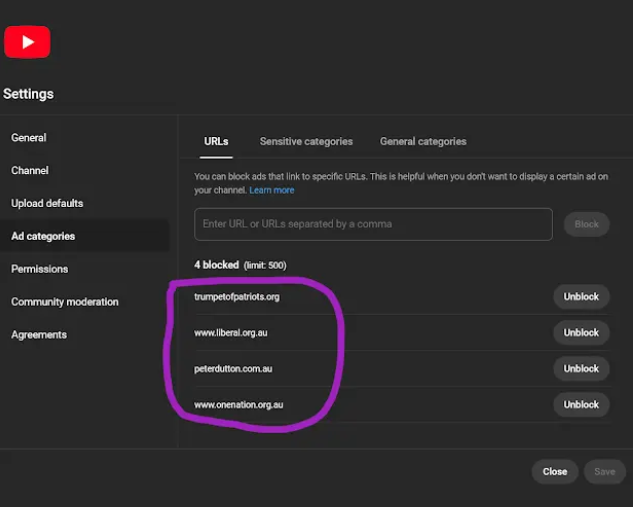Select Upload defaults in sidebar
This screenshot has height=507, width=634.
click(x=47, y=203)
